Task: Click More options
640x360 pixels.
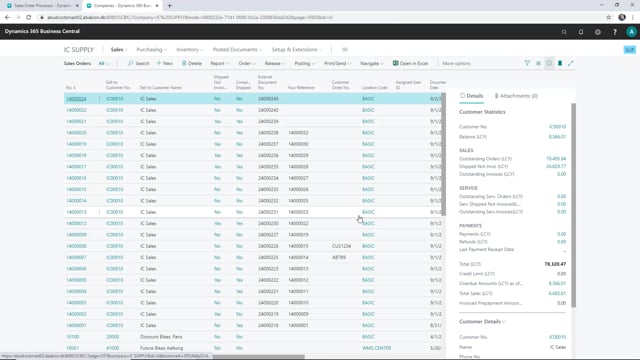Action: pos(456,63)
